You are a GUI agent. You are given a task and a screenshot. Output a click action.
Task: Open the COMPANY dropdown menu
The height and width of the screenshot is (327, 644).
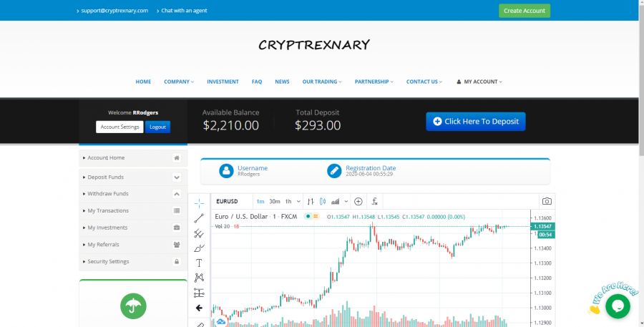pos(179,82)
